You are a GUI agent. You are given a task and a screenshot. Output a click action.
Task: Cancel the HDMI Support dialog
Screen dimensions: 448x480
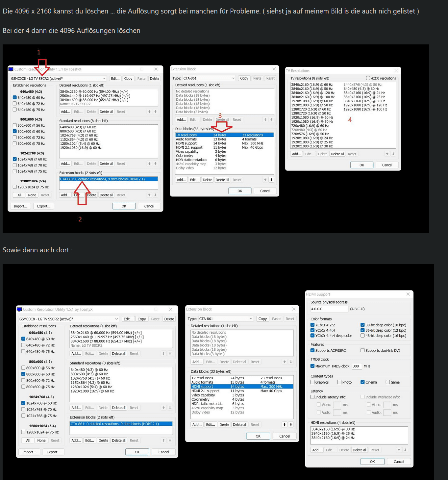coord(399,462)
